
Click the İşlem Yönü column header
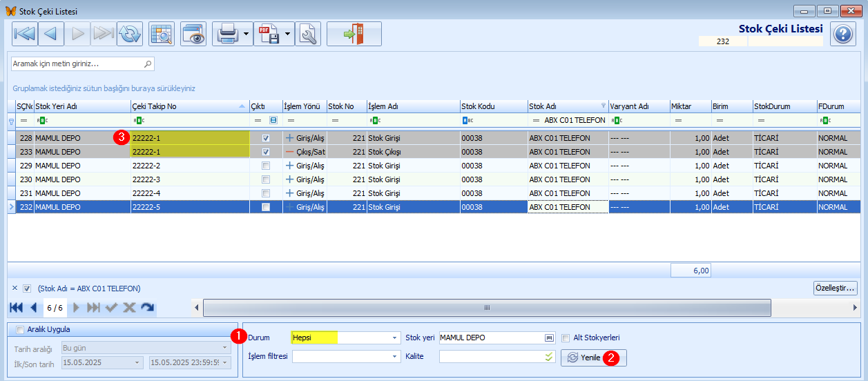[305, 106]
